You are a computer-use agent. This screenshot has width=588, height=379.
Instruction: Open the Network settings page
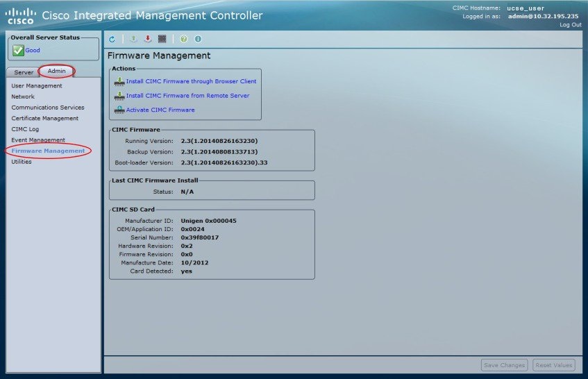click(23, 96)
